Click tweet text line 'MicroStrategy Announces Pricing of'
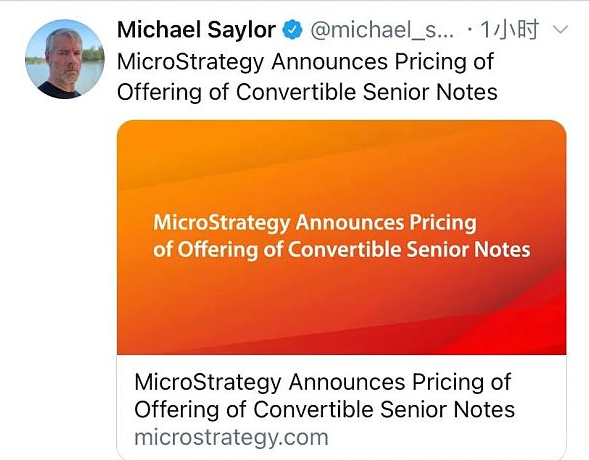589x460 pixels. [305, 62]
